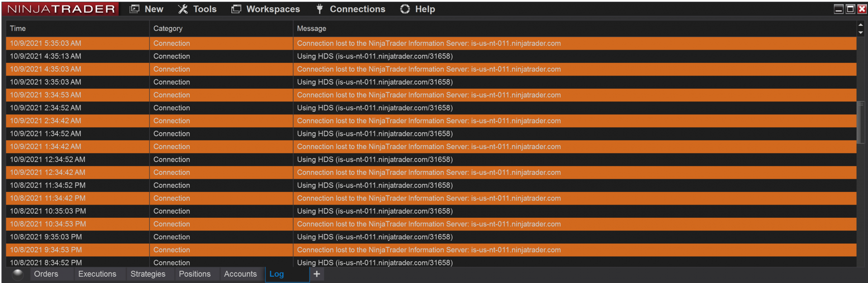
Task: Select log time 10/8/2021 10:34:53 PM
Action: (48, 224)
